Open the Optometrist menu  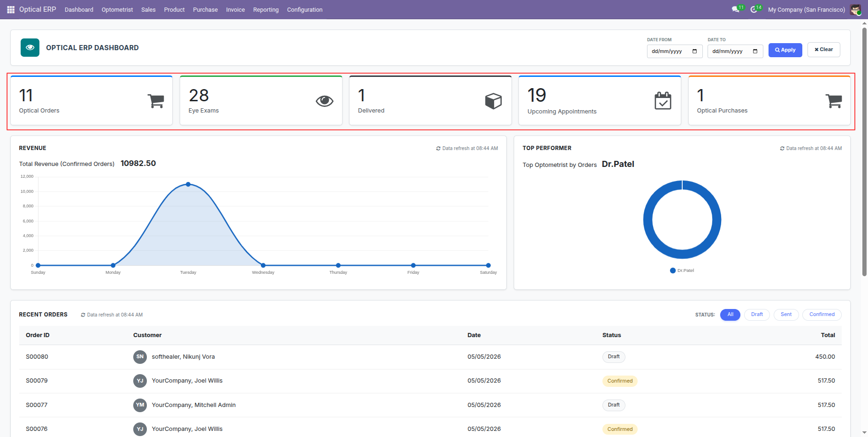point(117,9)
